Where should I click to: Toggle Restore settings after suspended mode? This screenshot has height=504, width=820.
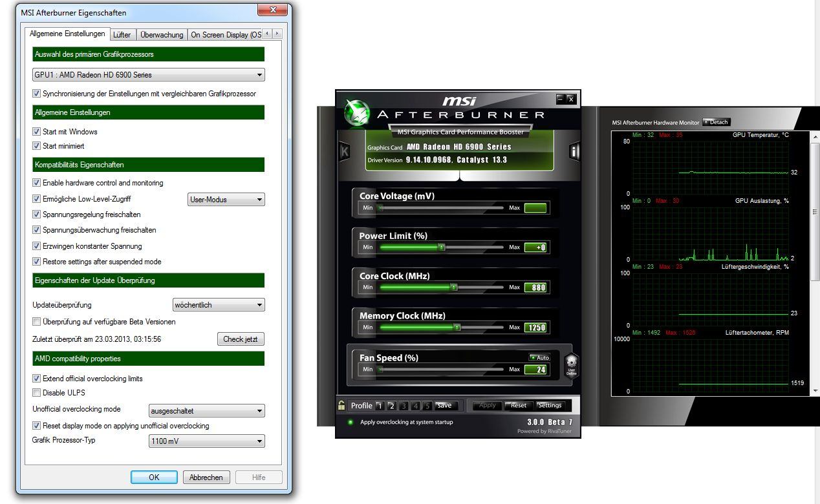pos(36,262)
